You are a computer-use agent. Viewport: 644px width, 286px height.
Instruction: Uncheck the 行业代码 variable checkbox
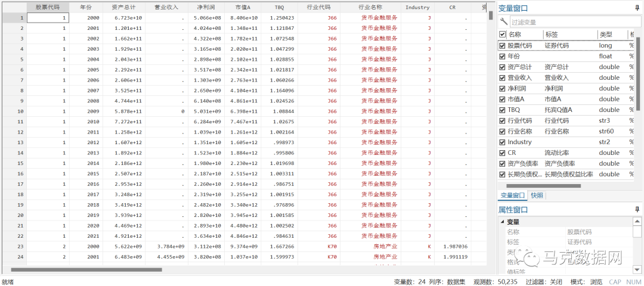502,120
